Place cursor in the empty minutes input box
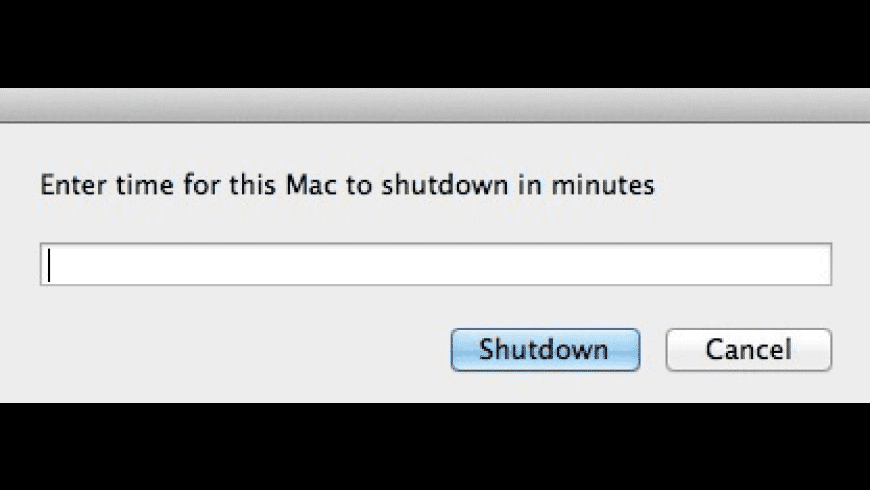870x490 pixels. click(x=436, y=264)
